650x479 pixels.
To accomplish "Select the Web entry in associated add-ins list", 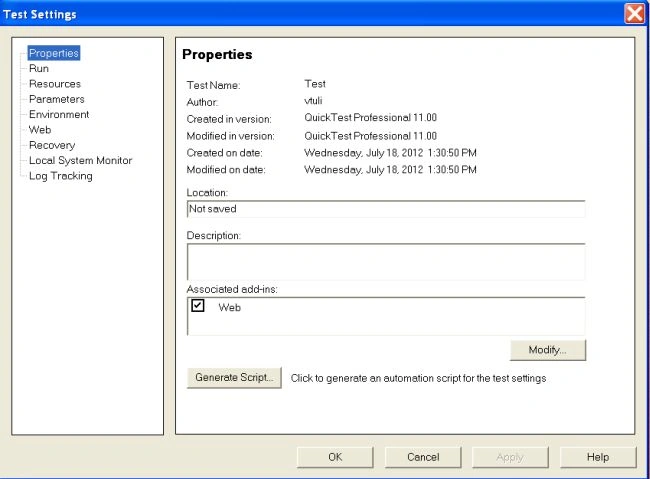I will [x=230, y=307].
